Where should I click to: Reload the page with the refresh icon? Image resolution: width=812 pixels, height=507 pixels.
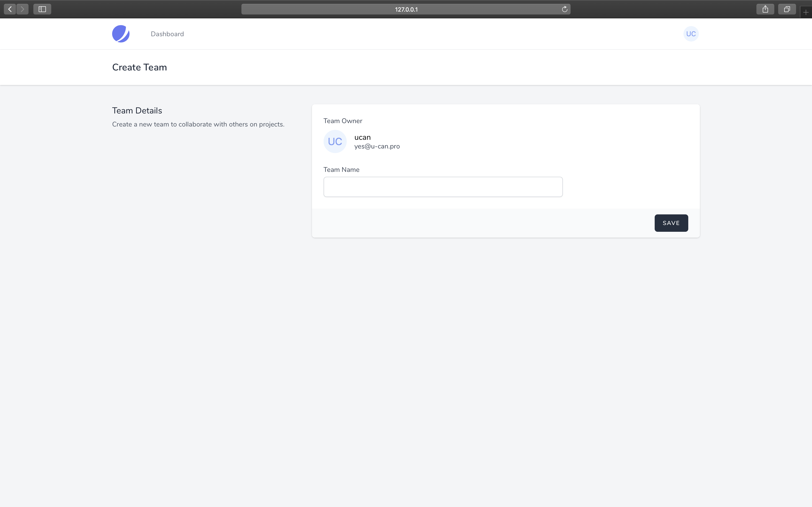(x=564, y=9)
